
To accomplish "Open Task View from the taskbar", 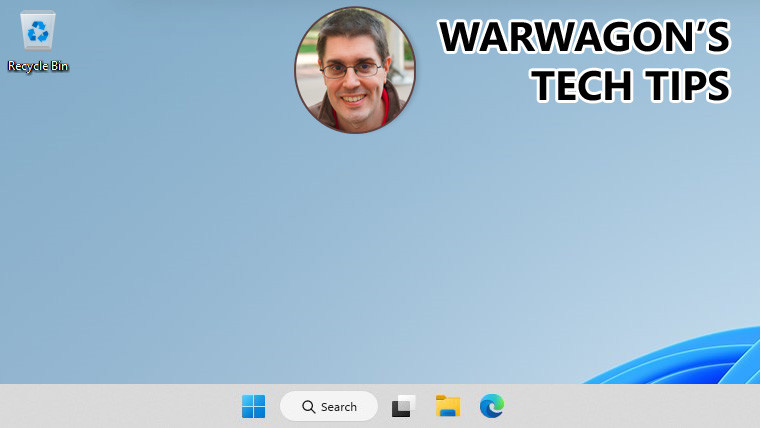I will 404,406.
